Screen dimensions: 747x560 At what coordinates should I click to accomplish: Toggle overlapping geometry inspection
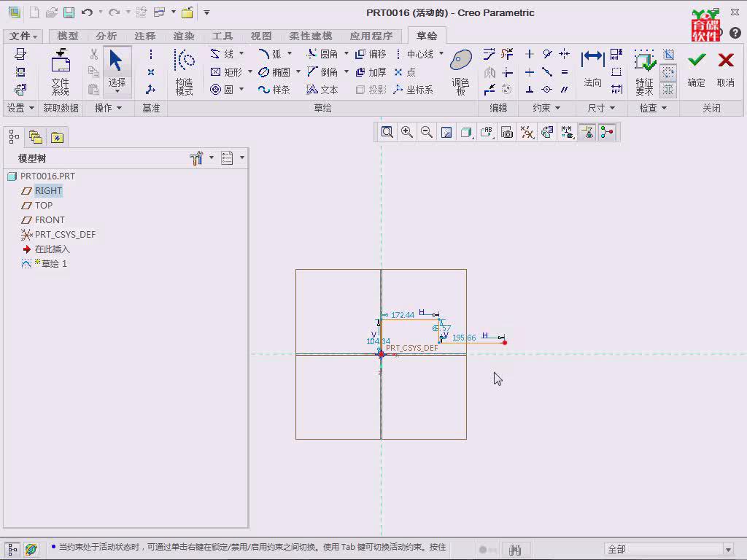point(668,54)
